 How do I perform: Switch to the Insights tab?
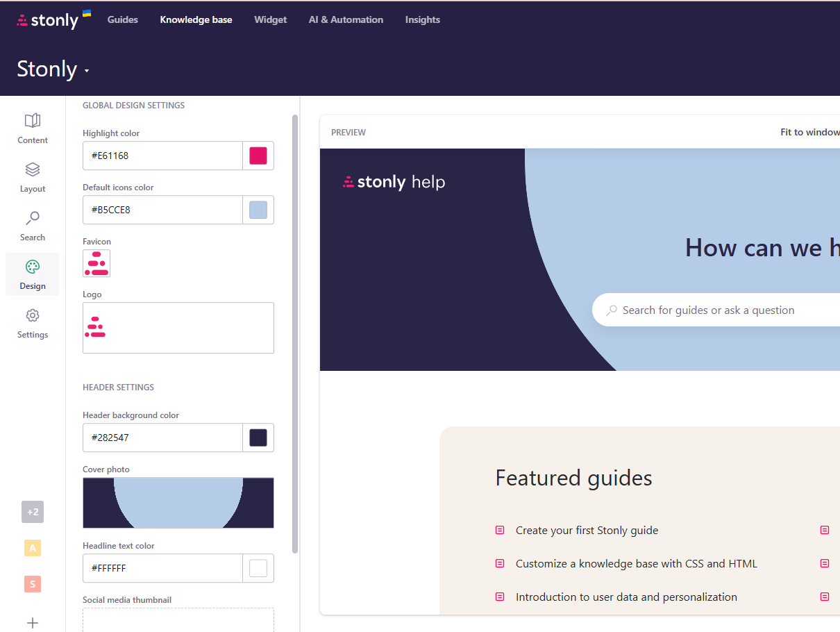(x=422, y=19)
